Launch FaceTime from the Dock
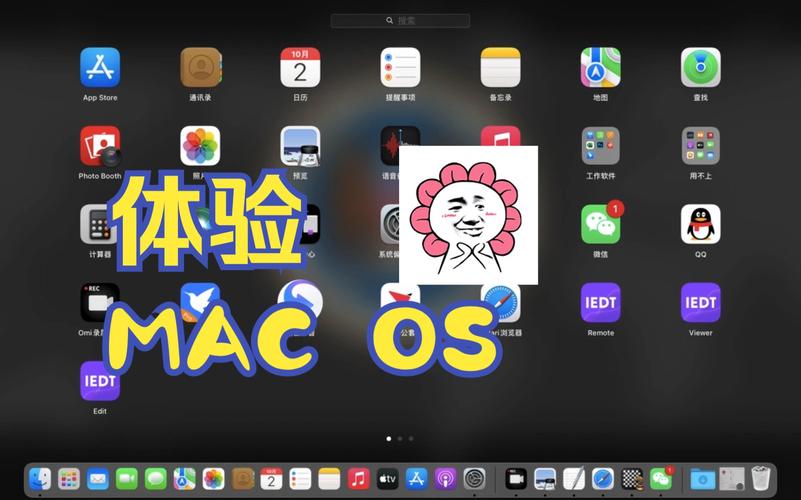The height and width of the screenshot is (500, 801). point(127,479)
